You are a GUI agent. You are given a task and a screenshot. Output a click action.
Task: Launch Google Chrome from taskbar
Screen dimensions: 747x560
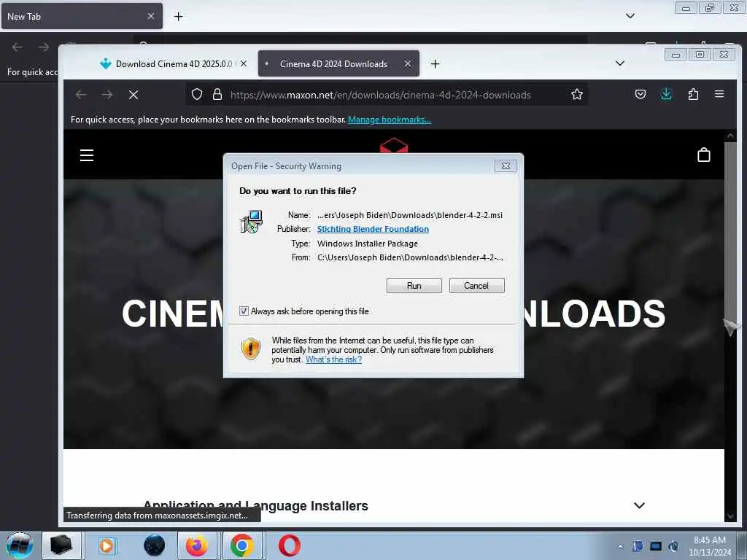242,545
